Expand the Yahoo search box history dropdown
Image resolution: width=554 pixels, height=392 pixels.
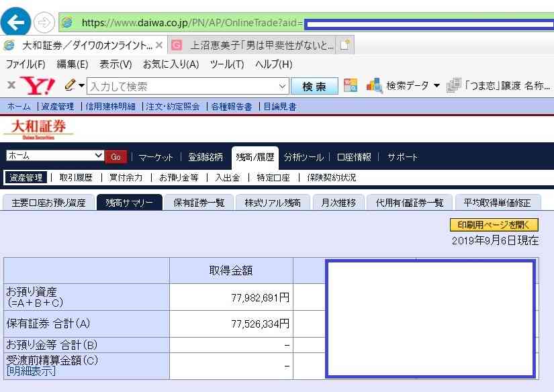(x=282, y=86)
